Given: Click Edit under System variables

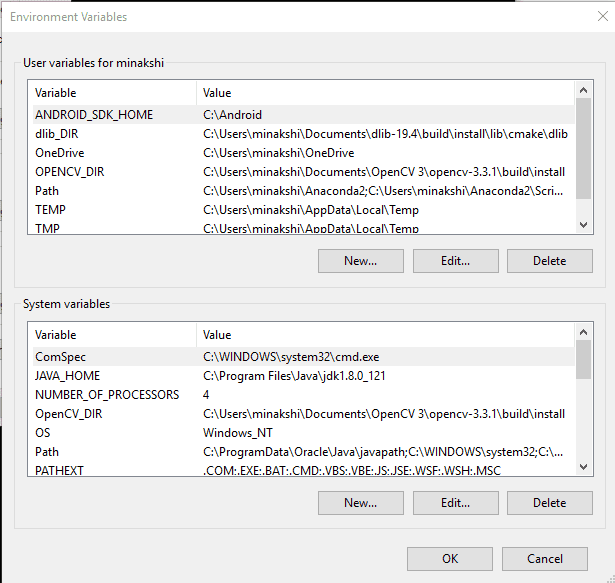Looking at the screenshot, I should pos(455,503).
